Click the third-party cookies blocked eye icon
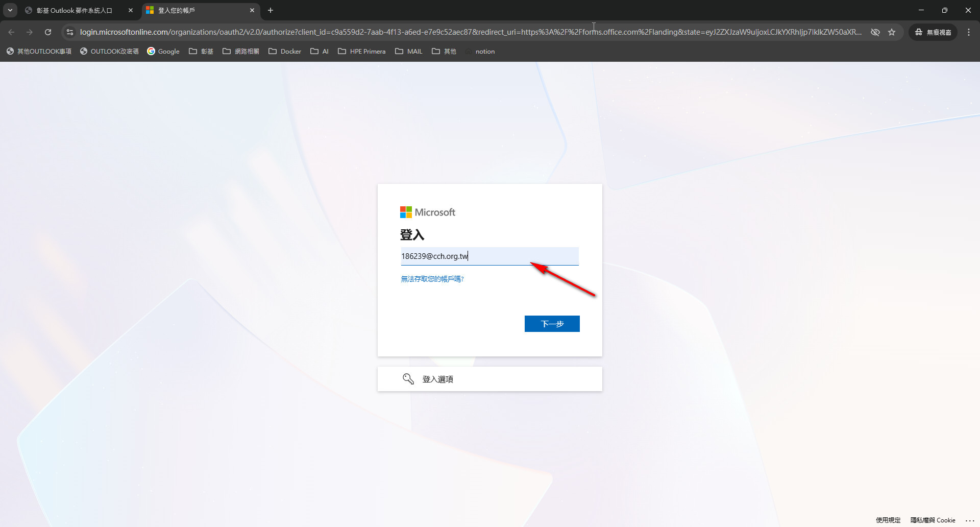 [x=875, y=32]
